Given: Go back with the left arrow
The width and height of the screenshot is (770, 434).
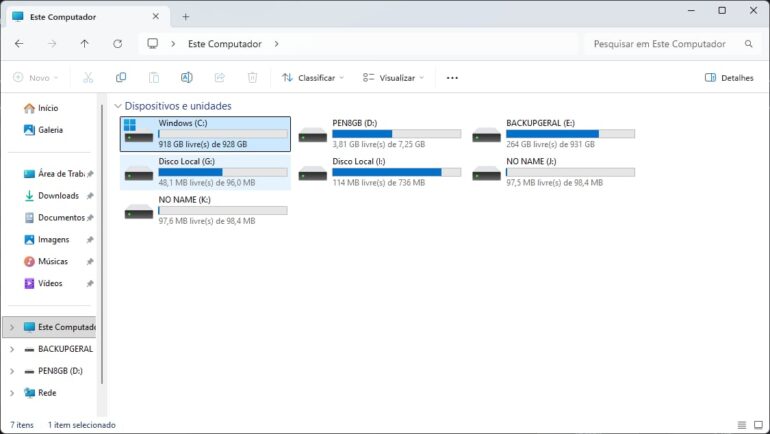Looking at the screenshot, I should (19, 44).
